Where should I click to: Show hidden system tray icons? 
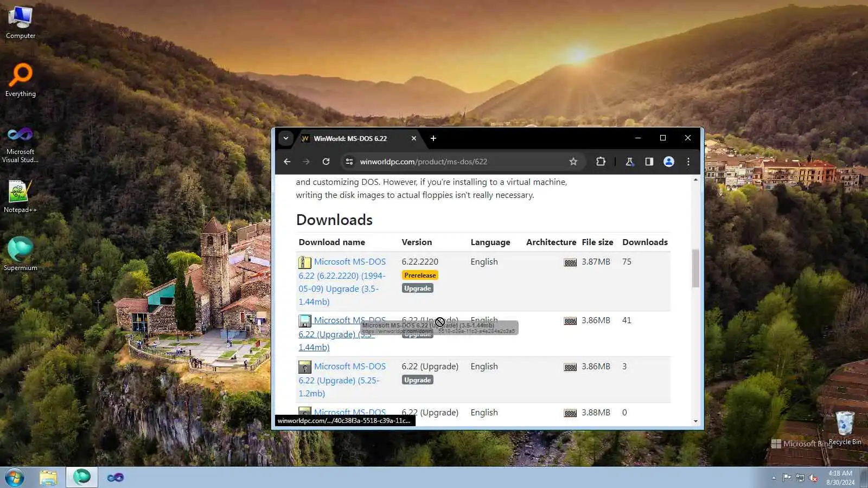tap(774, 478)
